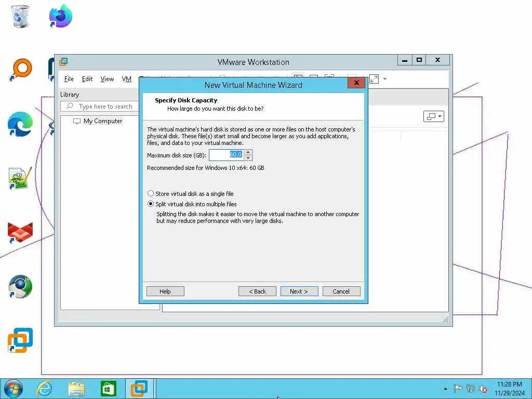This screenshot has width=532, height=399.
Task: Click the network tray icon
Action: [x=470, y=389]
